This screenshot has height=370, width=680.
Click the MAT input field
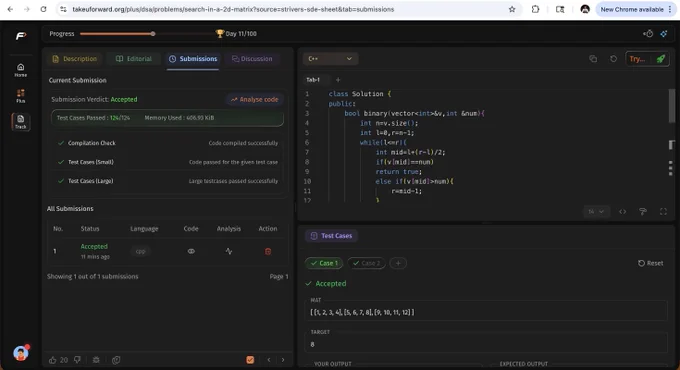pyautogui.click(x=486, y=312)
